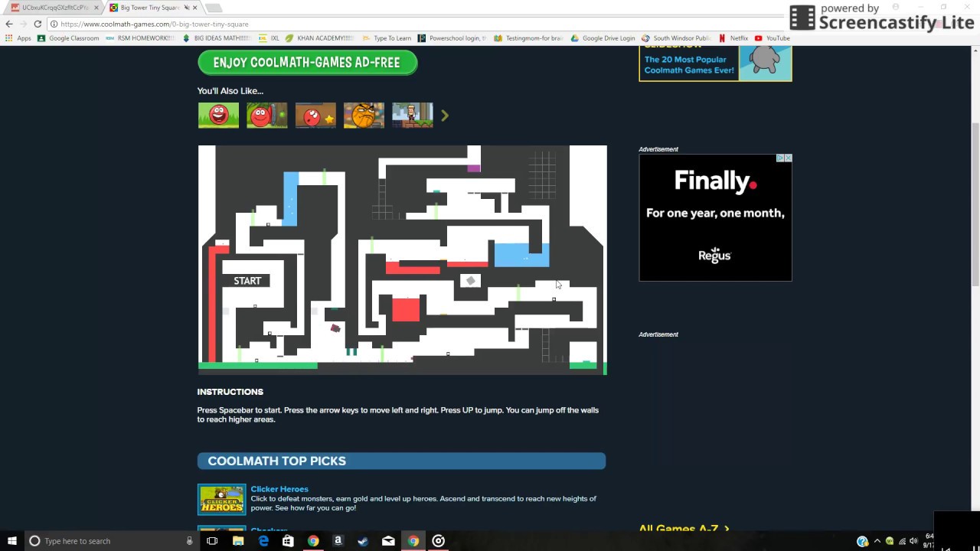Viewport: 980px width, 551px height.
Task: Open the active Chrome window taskbar icon
Action: pyautogui.click(x=413, y=541)
